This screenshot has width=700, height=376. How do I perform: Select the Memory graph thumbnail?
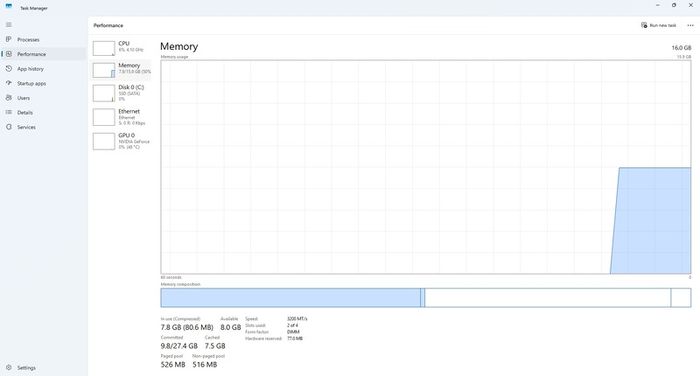point(104,70)
